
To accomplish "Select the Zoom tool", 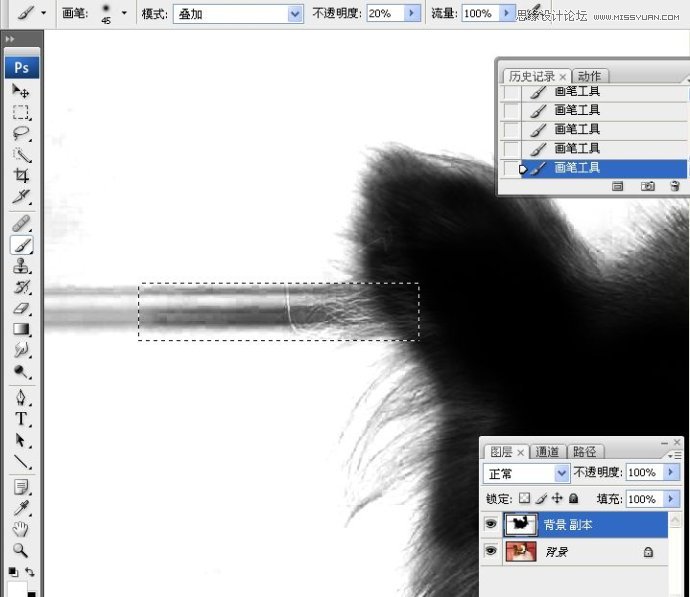I will pyautogui.click(x=20, y=550).
